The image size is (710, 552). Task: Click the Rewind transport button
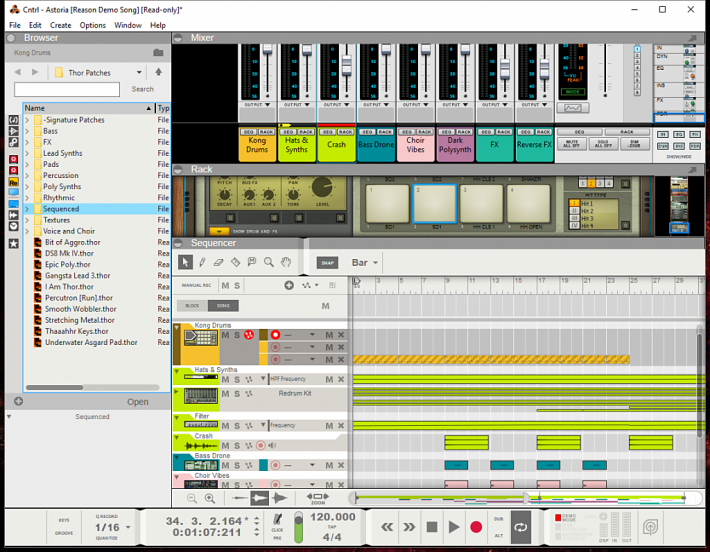(x=387, y=527)
